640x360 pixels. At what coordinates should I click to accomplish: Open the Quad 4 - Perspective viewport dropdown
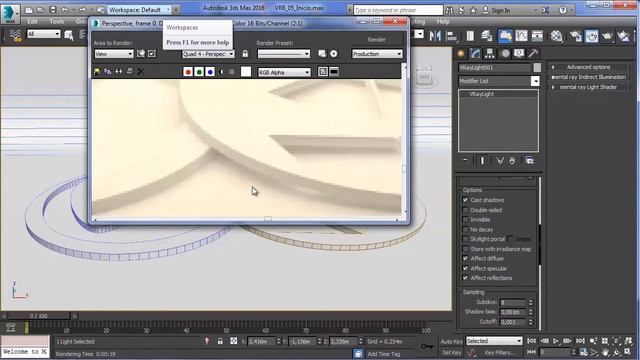coord(208,54)
